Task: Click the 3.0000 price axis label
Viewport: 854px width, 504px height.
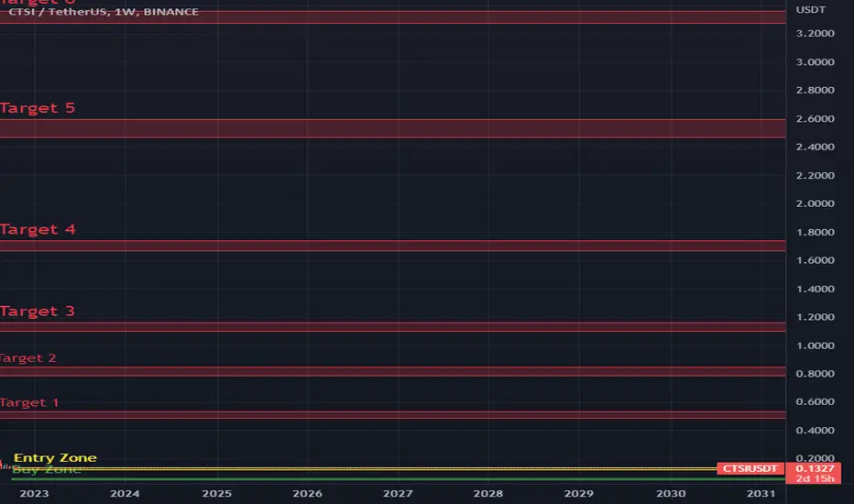Action: click(x=815, y=62)
